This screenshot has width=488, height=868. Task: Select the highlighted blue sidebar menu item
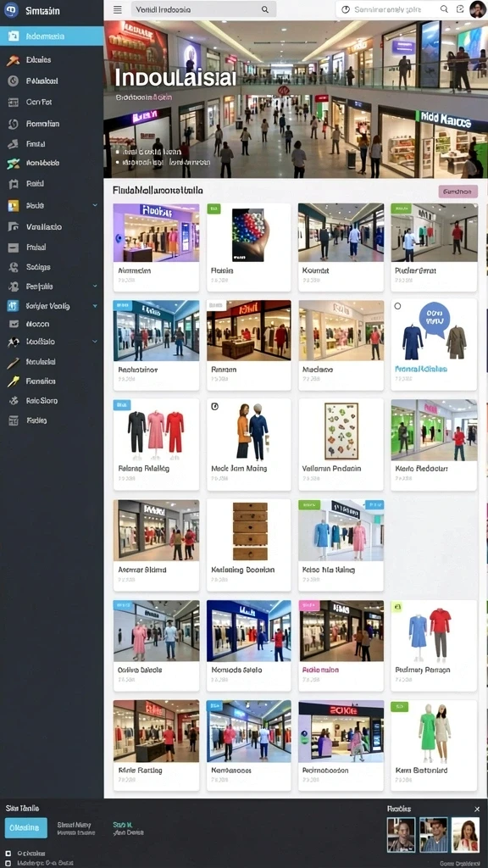coord(52,36)
